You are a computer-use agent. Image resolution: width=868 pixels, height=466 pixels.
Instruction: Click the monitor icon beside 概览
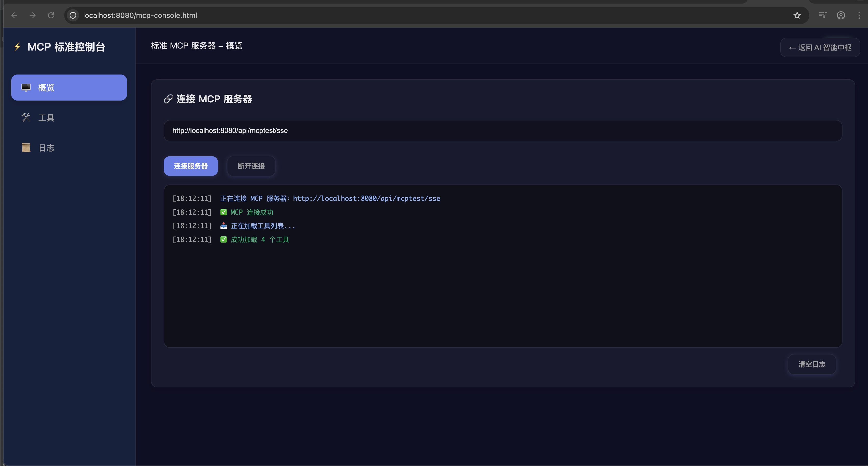coord(26,88)
